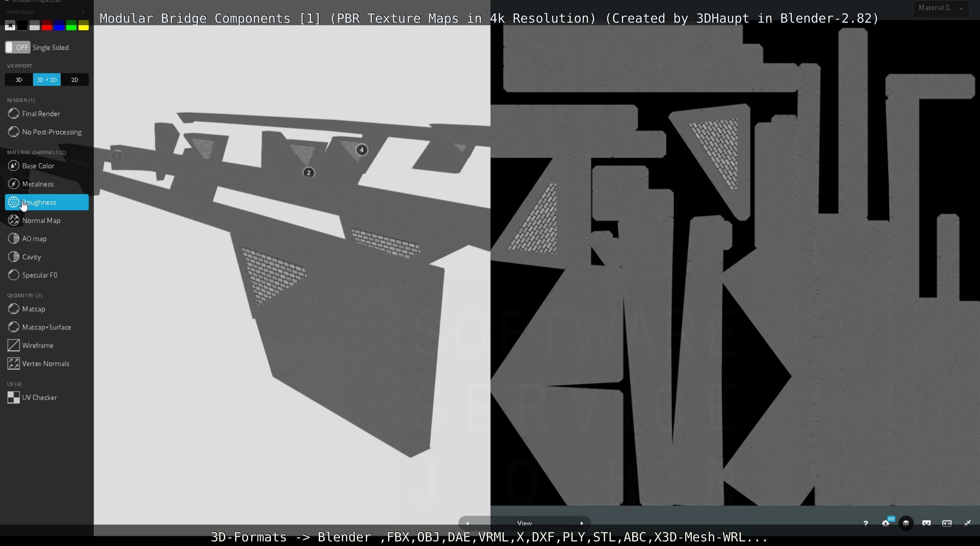
Task: Open the HD settings gear icon
Action: click(886, 524)
